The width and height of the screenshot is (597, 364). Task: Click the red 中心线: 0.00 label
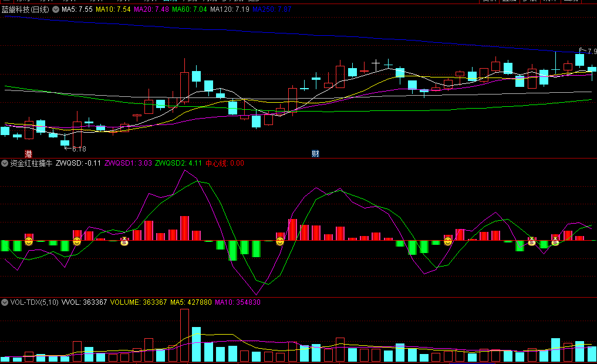[x=225, y=163]
